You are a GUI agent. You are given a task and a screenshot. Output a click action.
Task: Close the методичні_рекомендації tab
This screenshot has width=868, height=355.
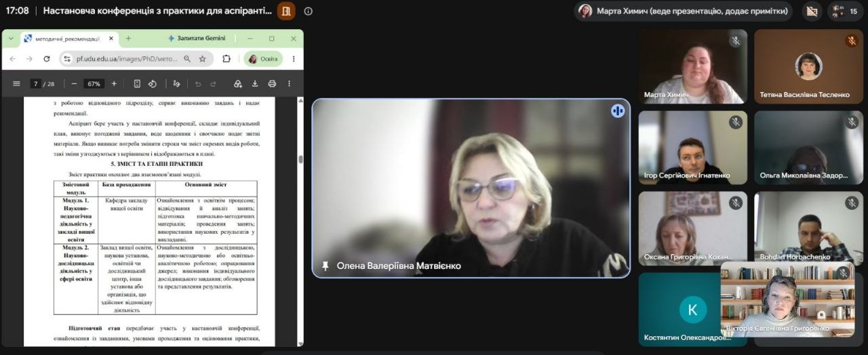(111, 39)
